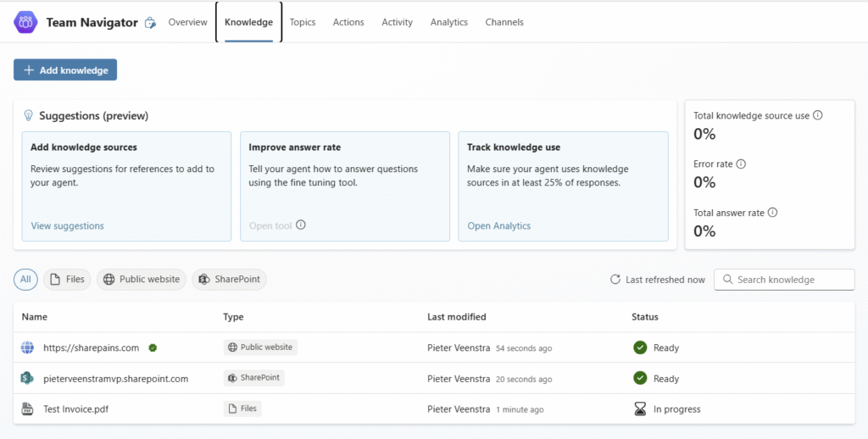Screen dimensions: 868x439
Task: Click the hourglass In progress icon
Action: coord(640,409)
